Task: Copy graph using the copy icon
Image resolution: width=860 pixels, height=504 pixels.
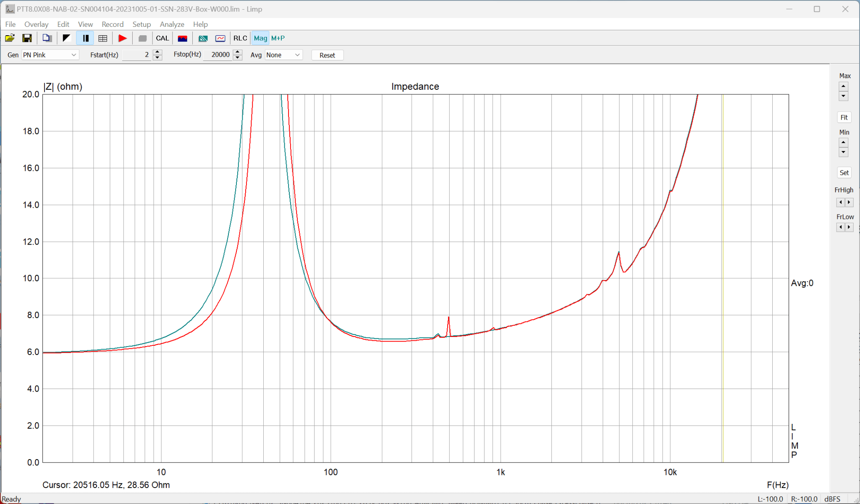Action: pos(47,38)
